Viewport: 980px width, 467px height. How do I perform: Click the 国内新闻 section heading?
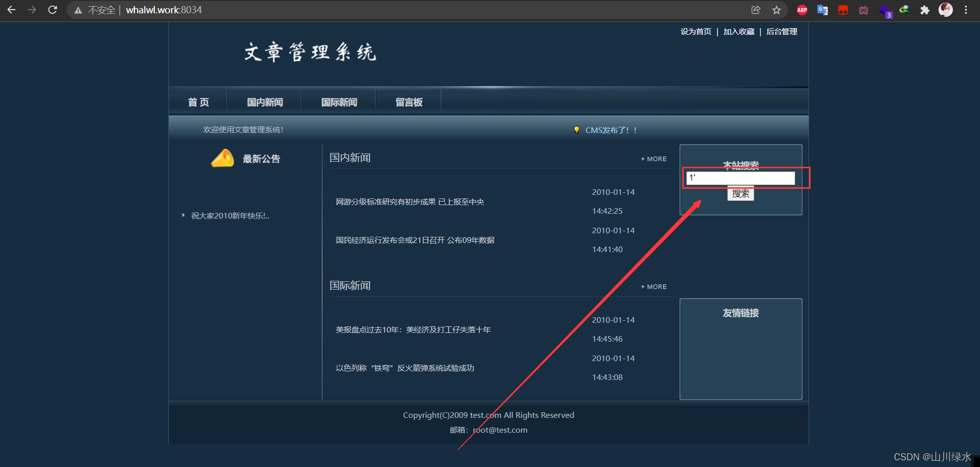350,158
